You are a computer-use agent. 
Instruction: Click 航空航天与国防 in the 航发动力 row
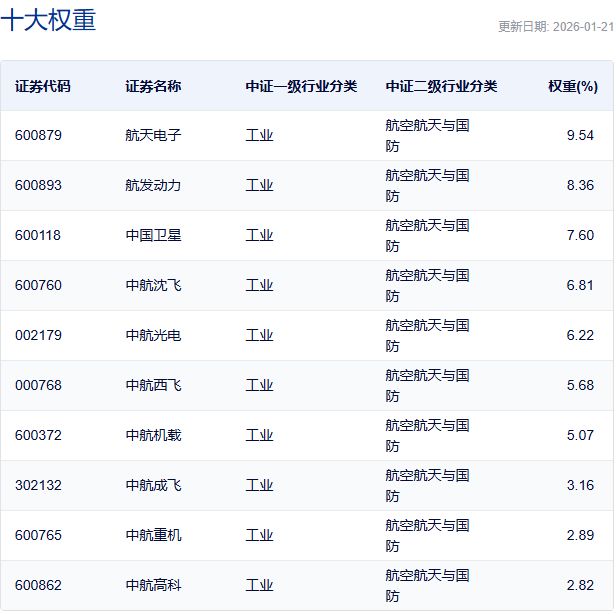point(427,185)
